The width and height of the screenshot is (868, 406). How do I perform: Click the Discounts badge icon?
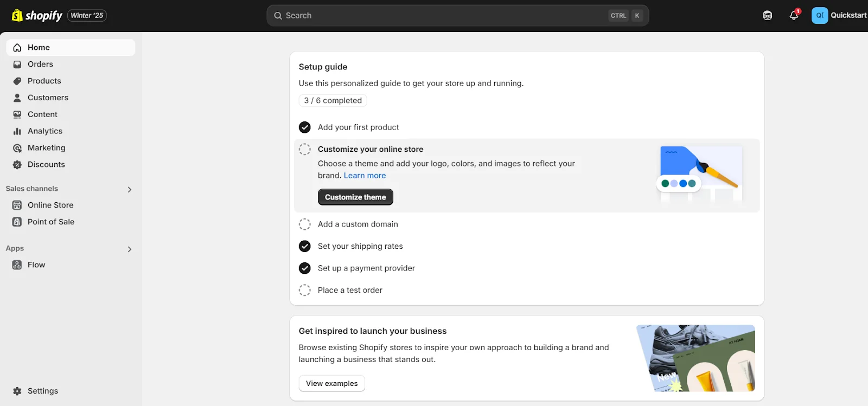[17, 165]
